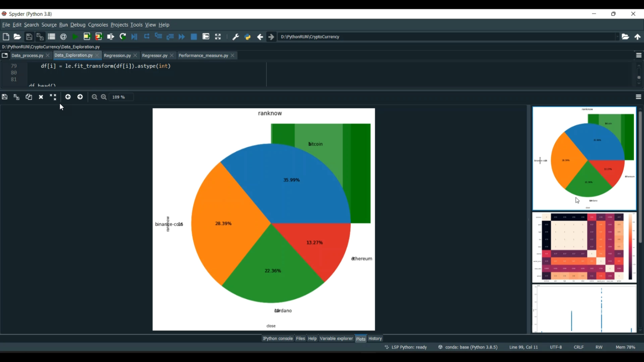Image resolution: width=644 pixels, height=362 pixels.
Task: Switch to the History pane tab
Action: (x=375, y=339)
